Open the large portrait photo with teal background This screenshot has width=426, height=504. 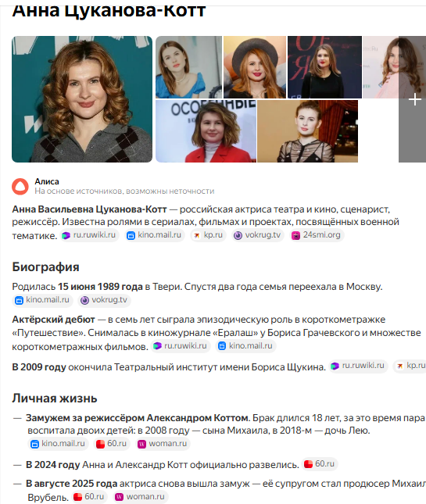(x=82, y=99)
